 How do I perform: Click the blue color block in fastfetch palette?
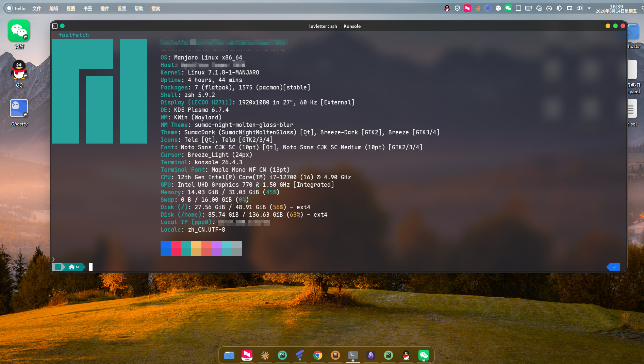[166, 248]
